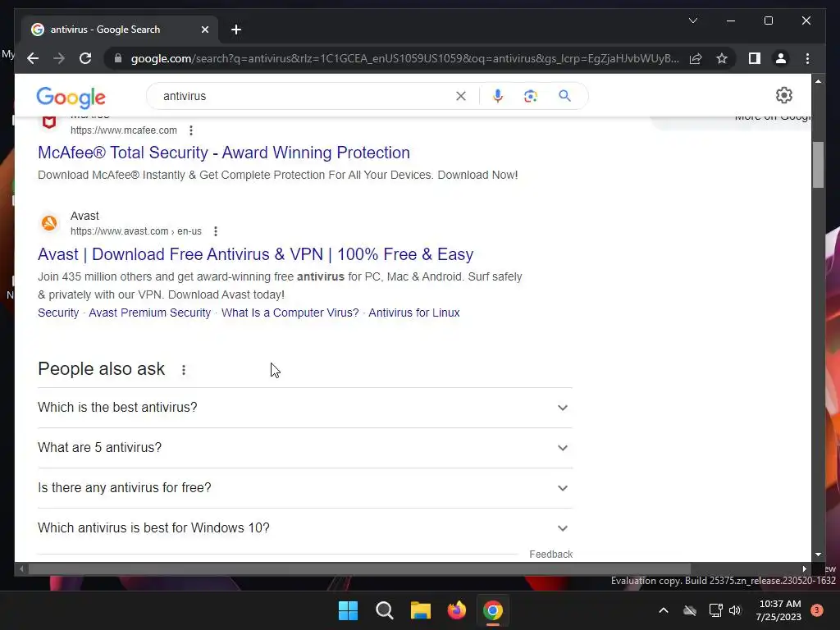Open clock and date 10:37 AM

pos(779,610)
